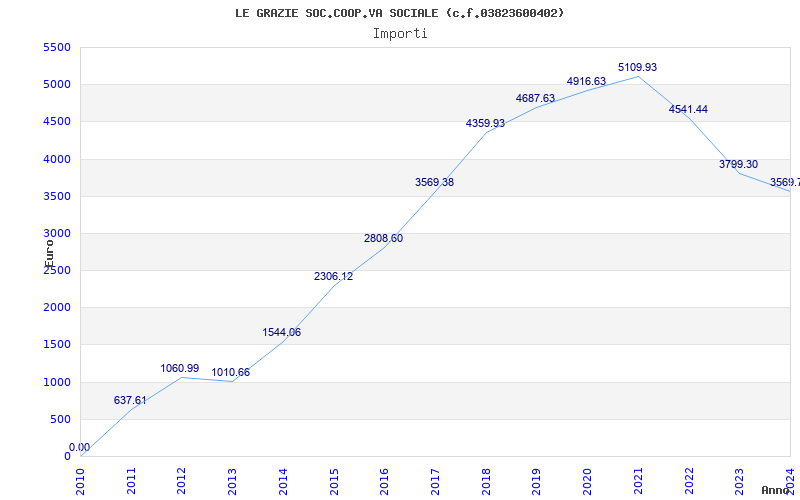The height and width of the screenshot is (500, 800).
Task: Click the 4500 y-axis tick label
Action: (x=57, y=122)
